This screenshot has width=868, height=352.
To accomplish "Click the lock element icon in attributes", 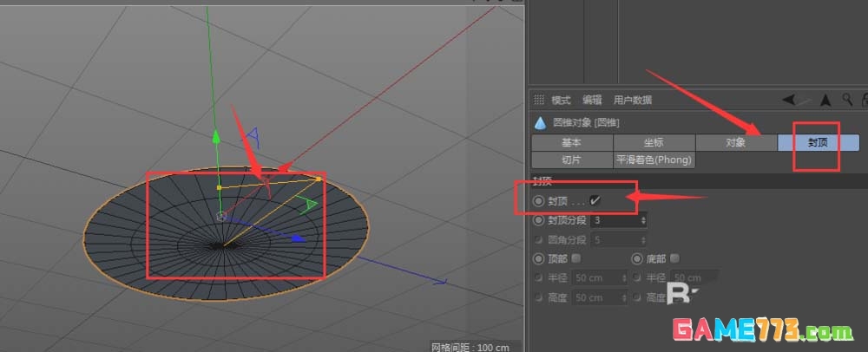I will 865,100.
